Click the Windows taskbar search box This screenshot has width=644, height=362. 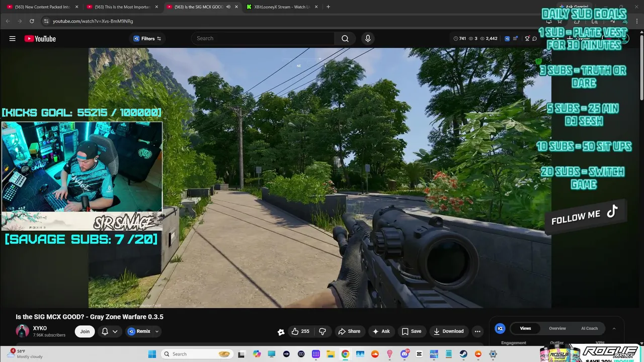pyautogui.click(x=197, y=354)
